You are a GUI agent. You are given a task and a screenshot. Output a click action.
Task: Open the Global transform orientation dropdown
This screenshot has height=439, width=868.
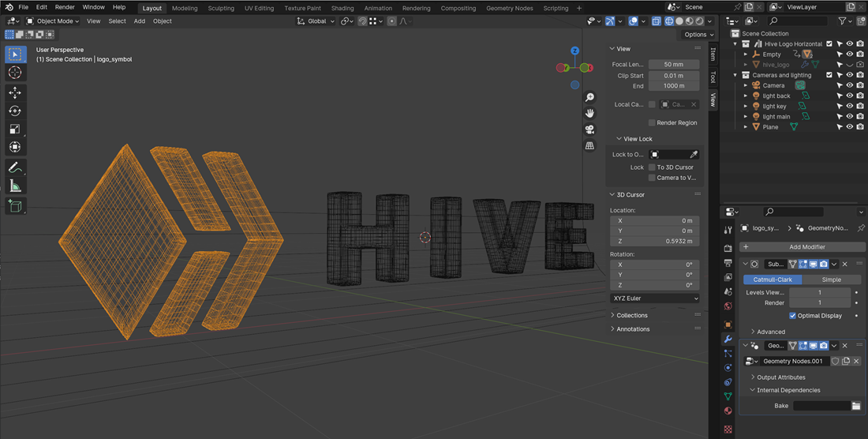tap(316, 21)
